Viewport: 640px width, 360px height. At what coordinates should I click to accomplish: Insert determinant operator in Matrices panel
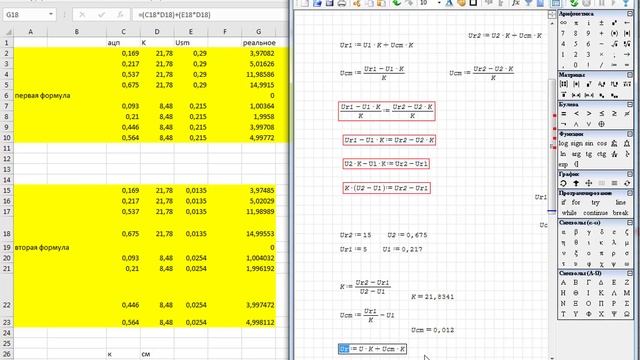[x=576, y=84]
